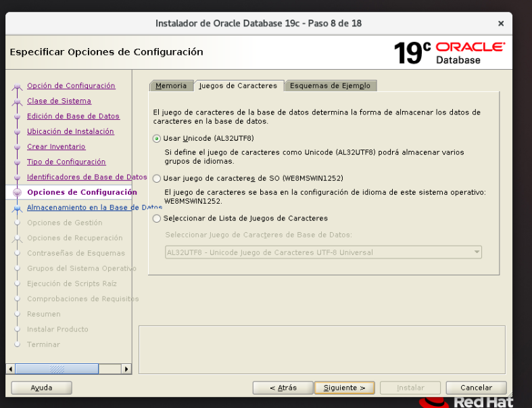The height and width of the screenshot is (408, 532).
Task: Select the Juegos de Caracteres tab
Action: tap(238, 86)
